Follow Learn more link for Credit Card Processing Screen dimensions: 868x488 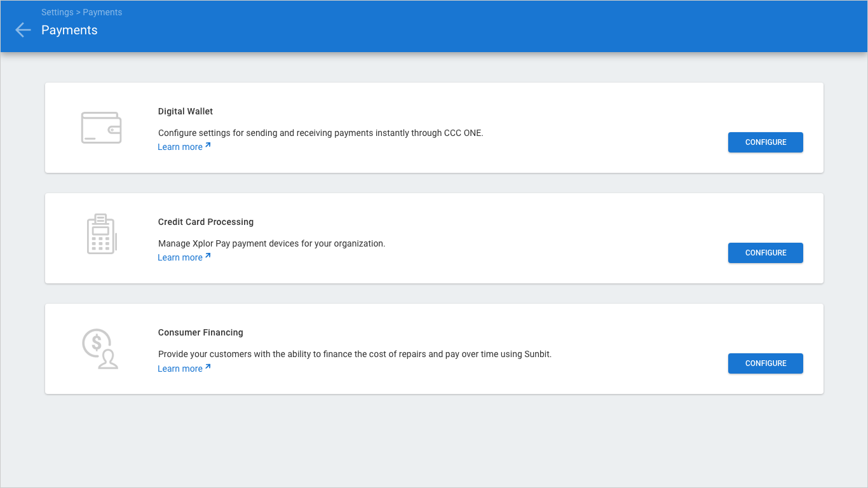point(180,257)
